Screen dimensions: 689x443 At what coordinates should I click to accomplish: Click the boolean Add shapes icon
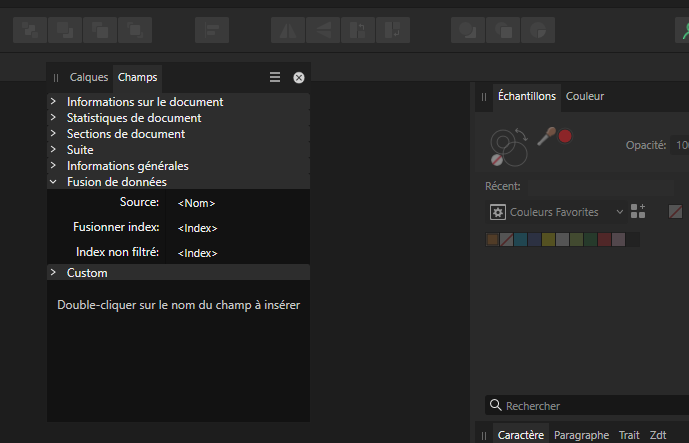(468, 30)
